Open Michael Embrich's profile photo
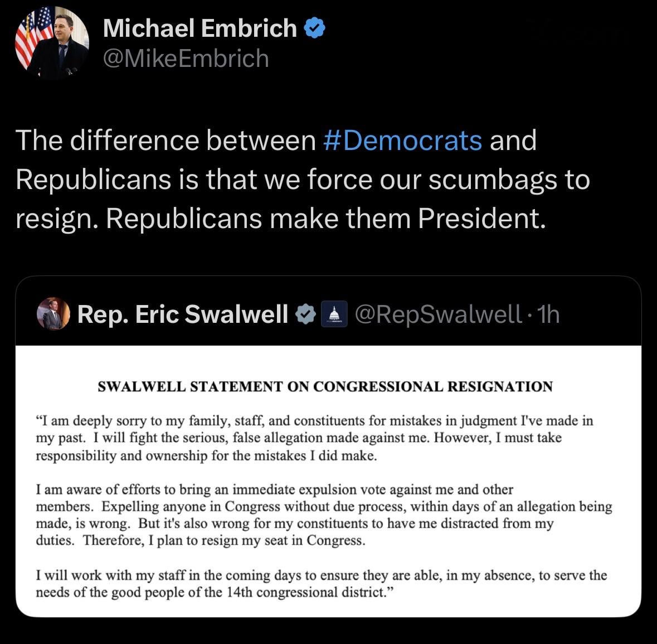This screenshot has width=657, height=644. click(x=52, y=43)
